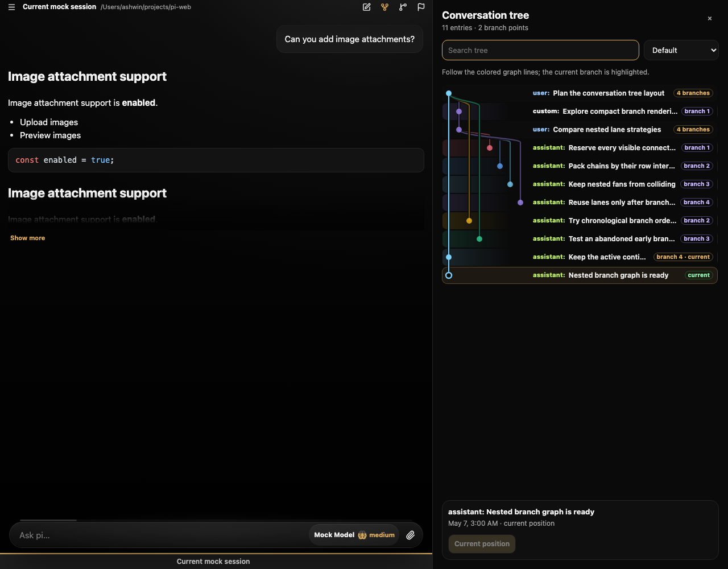Screen dimensions: 728x569
Task: Select the 'Keep nested fans from colliding' entry
Action: click(x=580, y=184)
